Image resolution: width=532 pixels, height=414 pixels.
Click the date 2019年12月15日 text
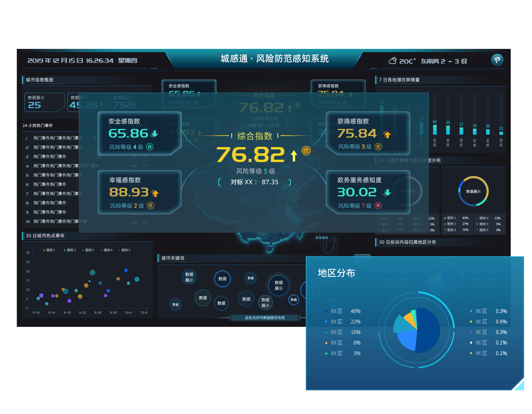[55, 61]
